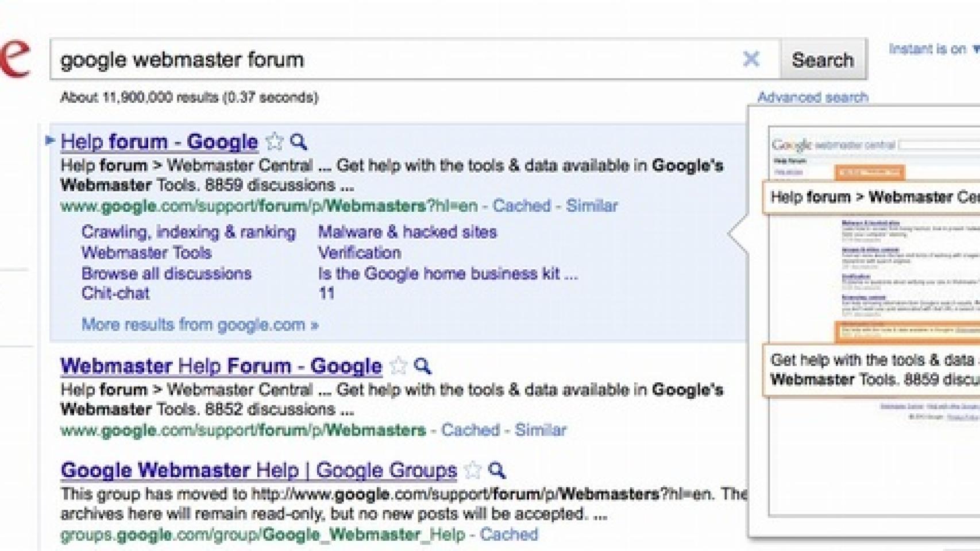Image resolution: width=980 pixels, height=551 pixels.
Task: Open Crawling, indexing & ranking sitelink
Action: click(188, 232)
